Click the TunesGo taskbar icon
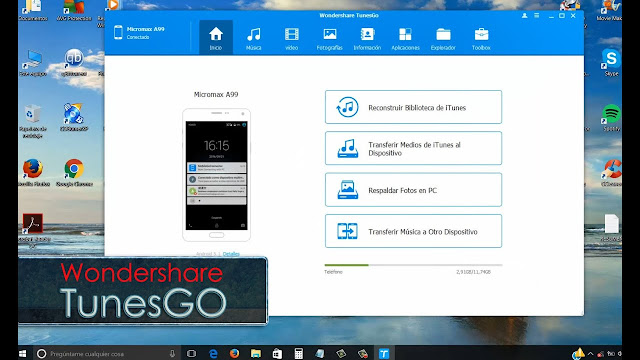The image size is (640, 360). 384,353
